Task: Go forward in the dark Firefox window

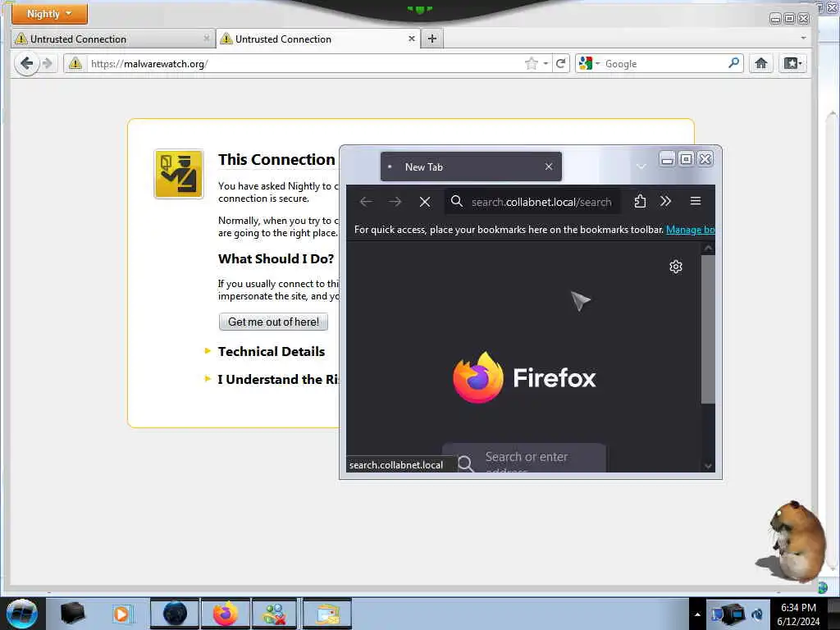Action: click(395, 202)
